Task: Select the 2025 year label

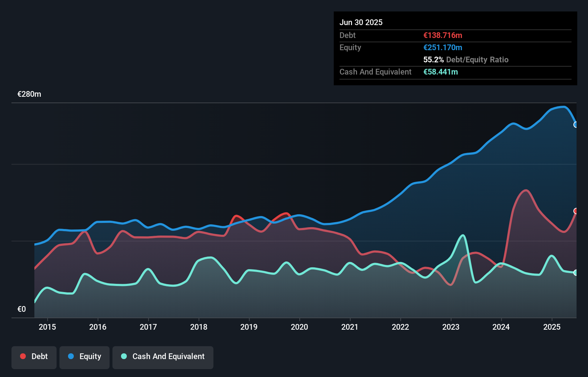Action: pyautogui.click(x=552, y=327)
